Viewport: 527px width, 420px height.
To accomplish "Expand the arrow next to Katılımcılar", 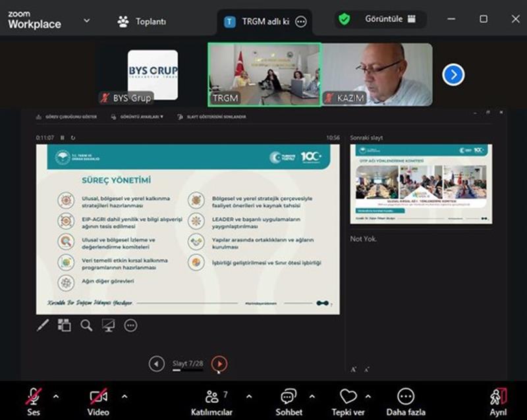I will pos(248,397).
